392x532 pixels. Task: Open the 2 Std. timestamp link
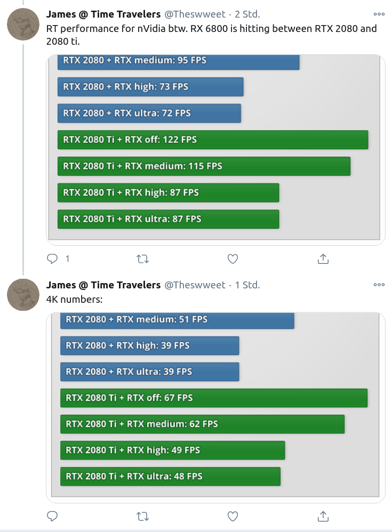point(246,14)
